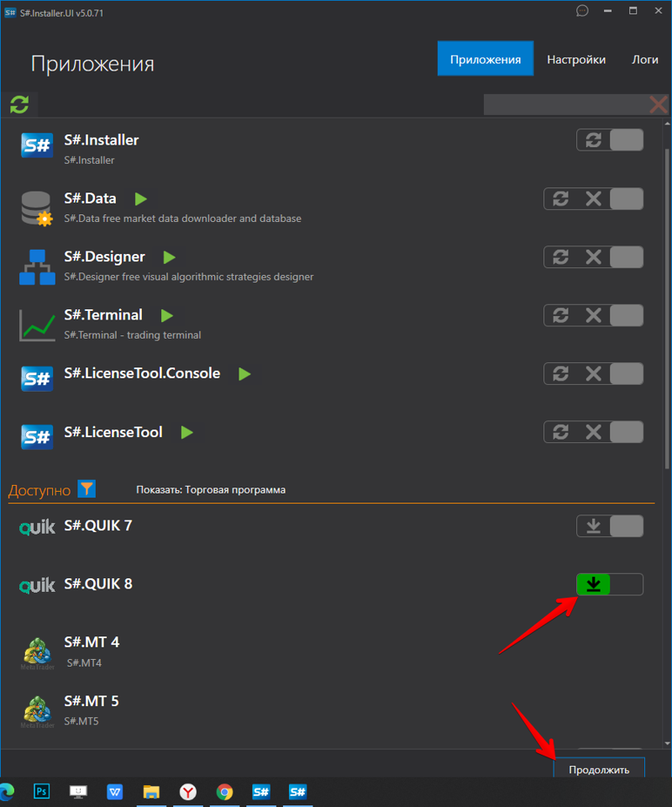The image size is (672, 807).
Task: Click the scrollbar down arrow
Action: tap(667, 743)
